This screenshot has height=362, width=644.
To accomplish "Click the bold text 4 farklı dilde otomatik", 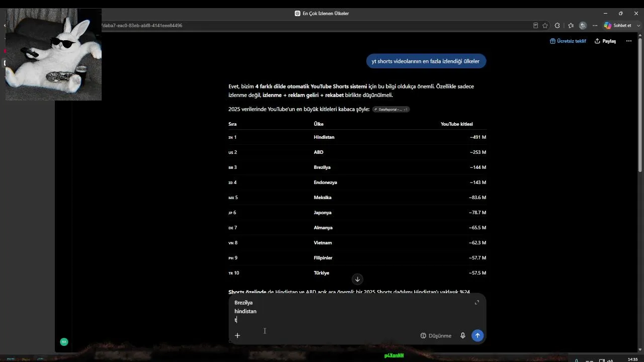I will click(x=282, y=86).
